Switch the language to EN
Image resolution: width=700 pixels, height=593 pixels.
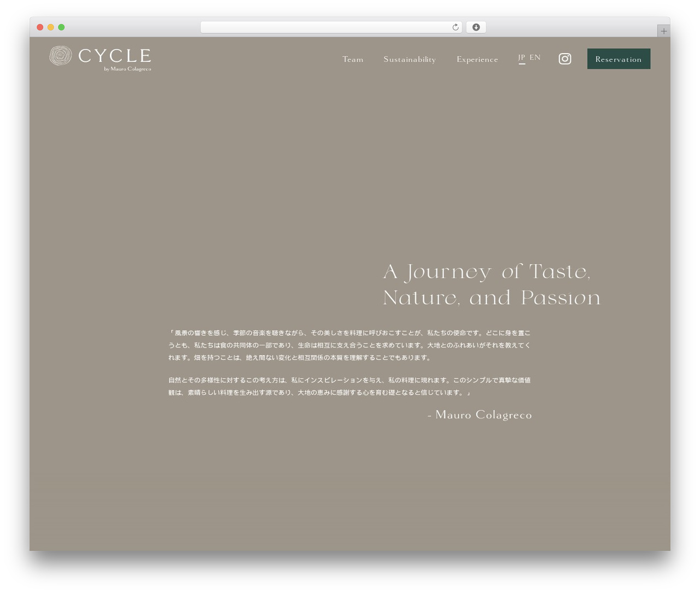click(x=535, y=57)
